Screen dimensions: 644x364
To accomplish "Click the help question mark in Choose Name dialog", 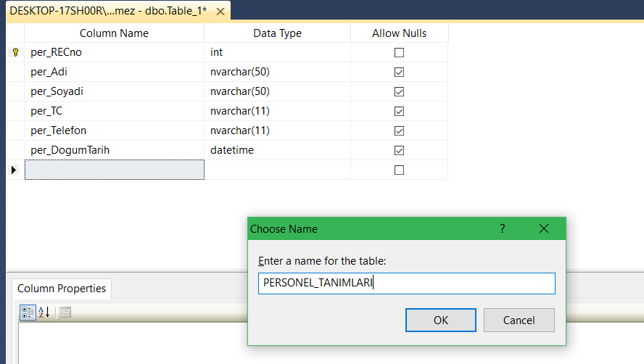I will 502,229.
